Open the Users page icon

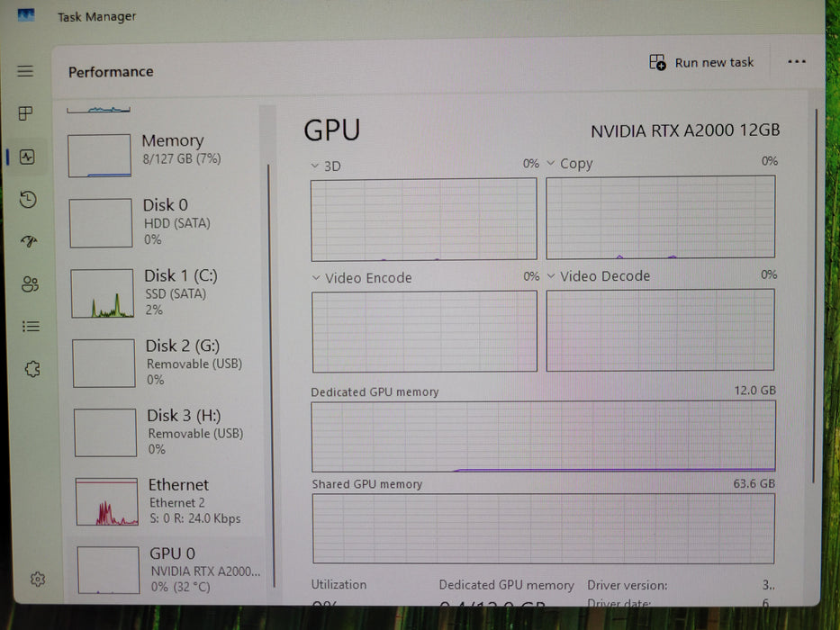tap(30, 283)
